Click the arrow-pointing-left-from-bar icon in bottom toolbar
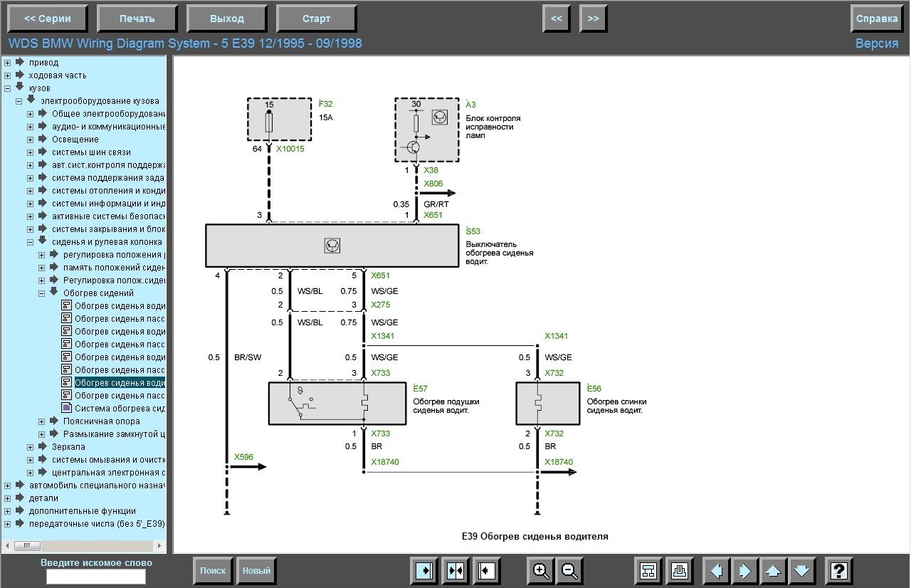911x588 pixels. pyautogui.click(x=487, y=570)
